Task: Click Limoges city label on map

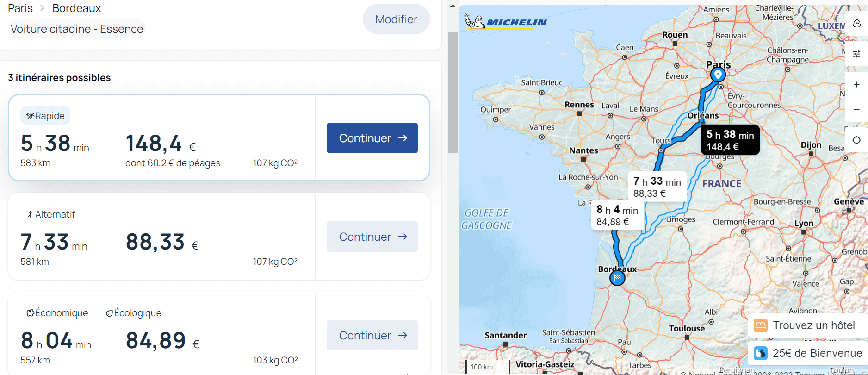Action: point(681,219)
